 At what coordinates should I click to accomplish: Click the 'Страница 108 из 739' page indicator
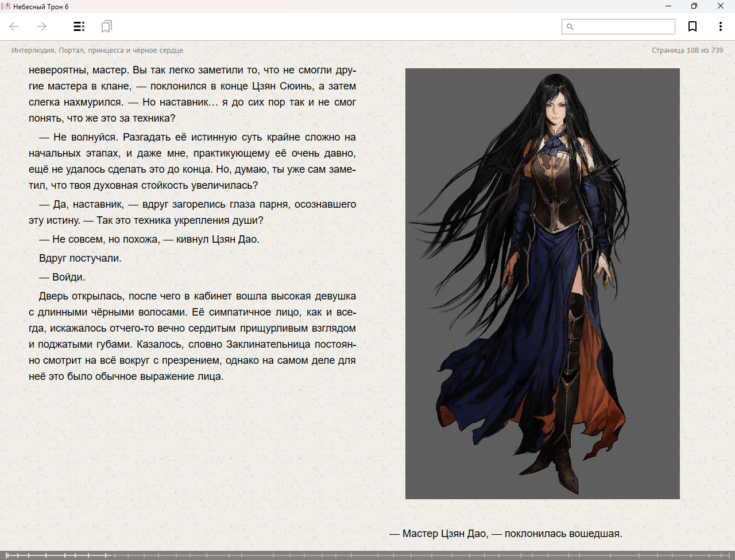click(687, 50)
